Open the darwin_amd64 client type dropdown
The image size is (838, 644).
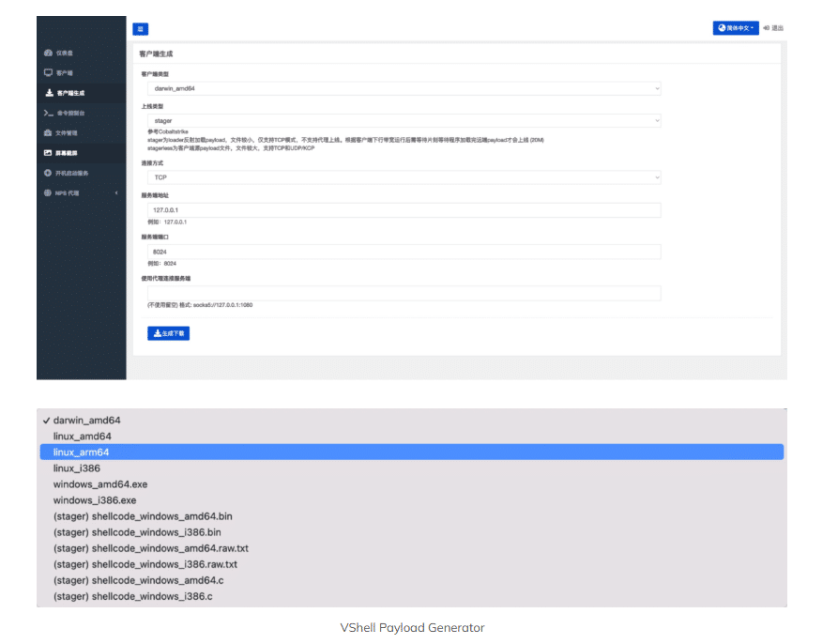tap(404, 89)
